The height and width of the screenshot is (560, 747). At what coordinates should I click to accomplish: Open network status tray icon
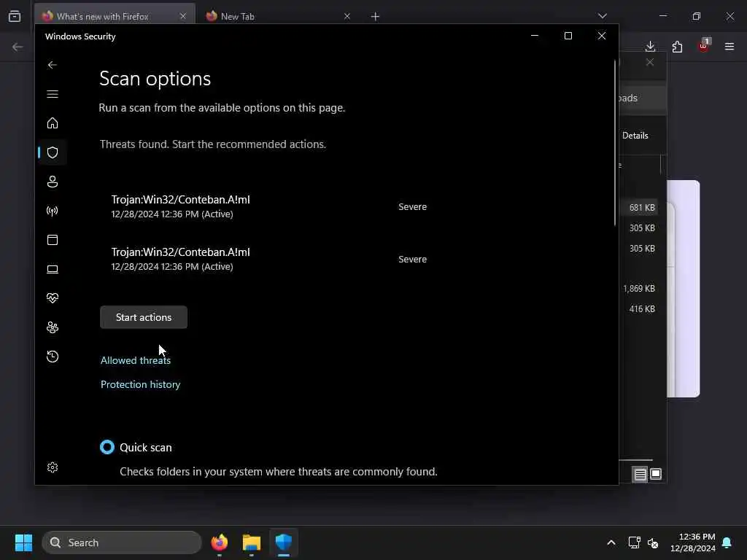click(x=634, y=542)
